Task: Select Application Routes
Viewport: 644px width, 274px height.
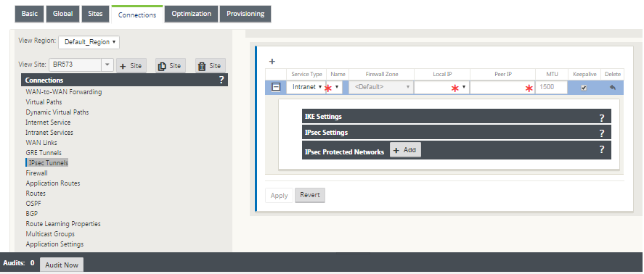Action: [x=53, y=183]
